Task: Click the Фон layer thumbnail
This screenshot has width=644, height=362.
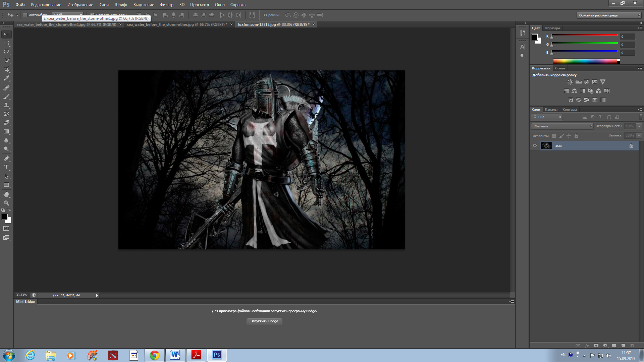Action: pos(546,146)
